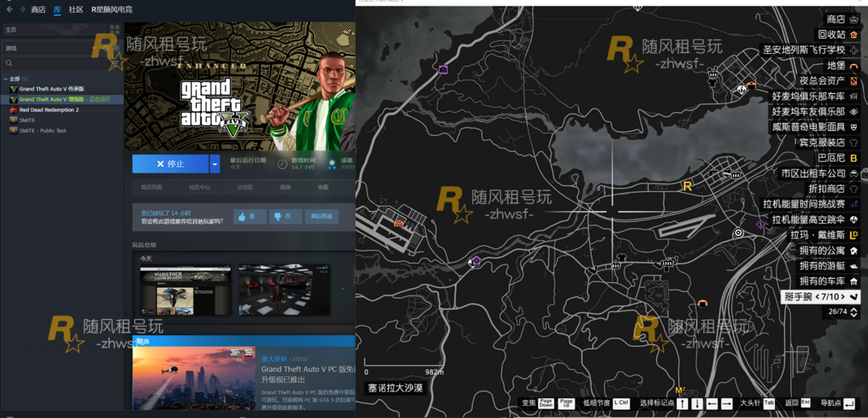Viewport: 868px width, 418px height.
Task: Click the library search field
Action: [55, 63]
